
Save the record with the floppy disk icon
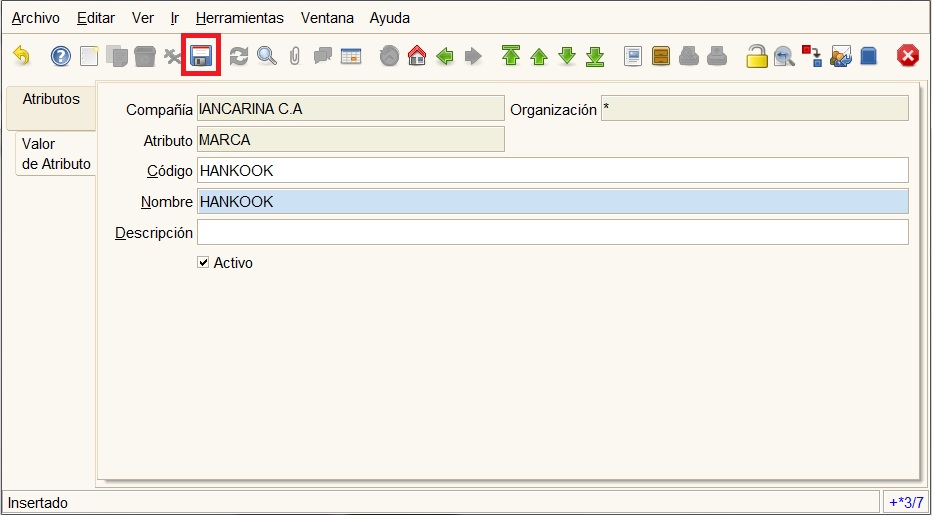tap(201, 56)
